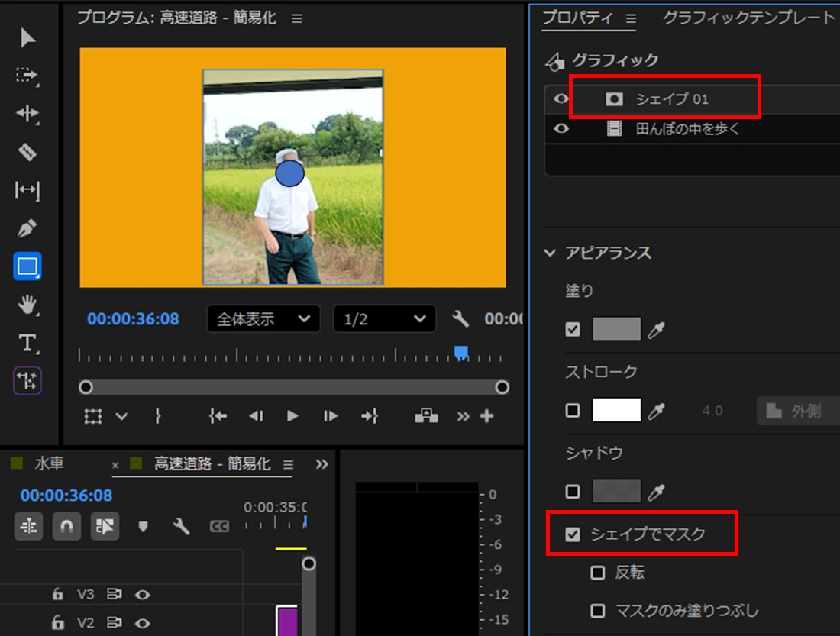Viewport: 840px width, 636px height.
Task: Show more transport controls chevrons
Action: (463, 416)
